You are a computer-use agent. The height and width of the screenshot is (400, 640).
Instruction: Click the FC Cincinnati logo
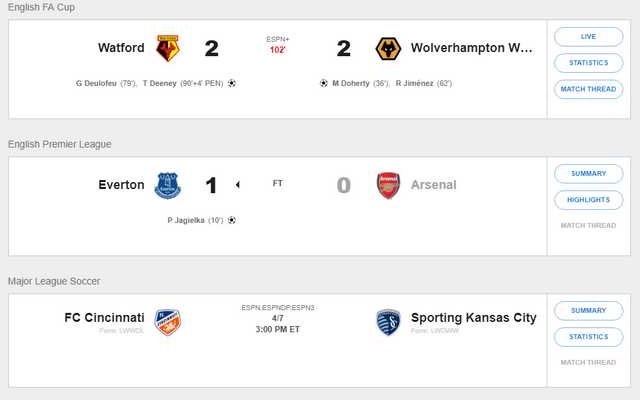pos(168,322)
